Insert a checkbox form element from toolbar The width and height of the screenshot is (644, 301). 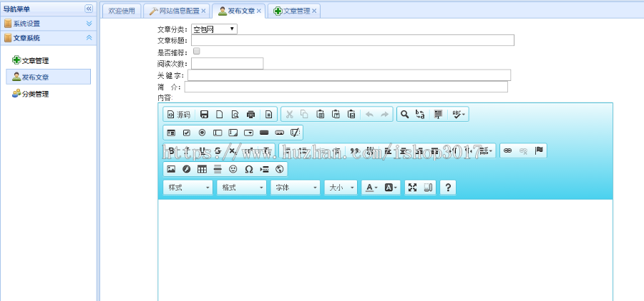click(187, 133)
